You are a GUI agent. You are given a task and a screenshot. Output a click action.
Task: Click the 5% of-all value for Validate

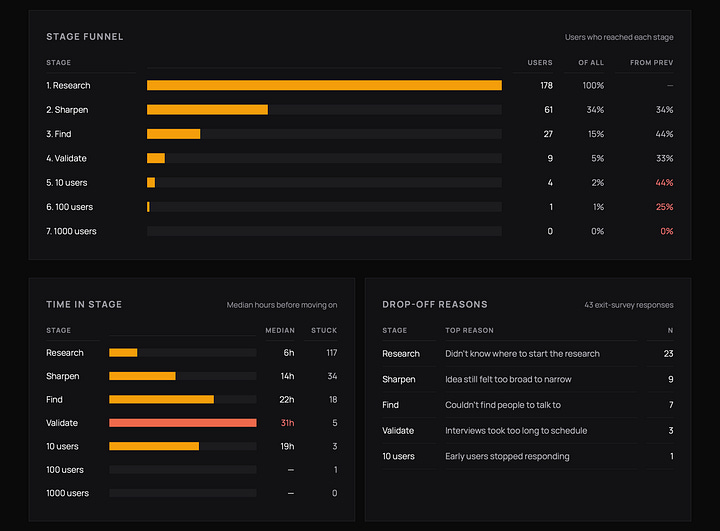(597, 158)
